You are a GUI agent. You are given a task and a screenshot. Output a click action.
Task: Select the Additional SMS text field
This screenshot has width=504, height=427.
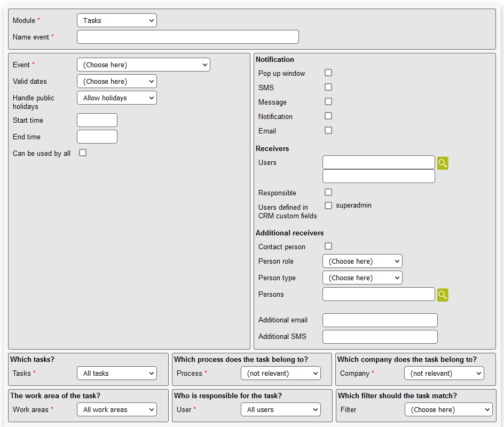pos(380,337)
